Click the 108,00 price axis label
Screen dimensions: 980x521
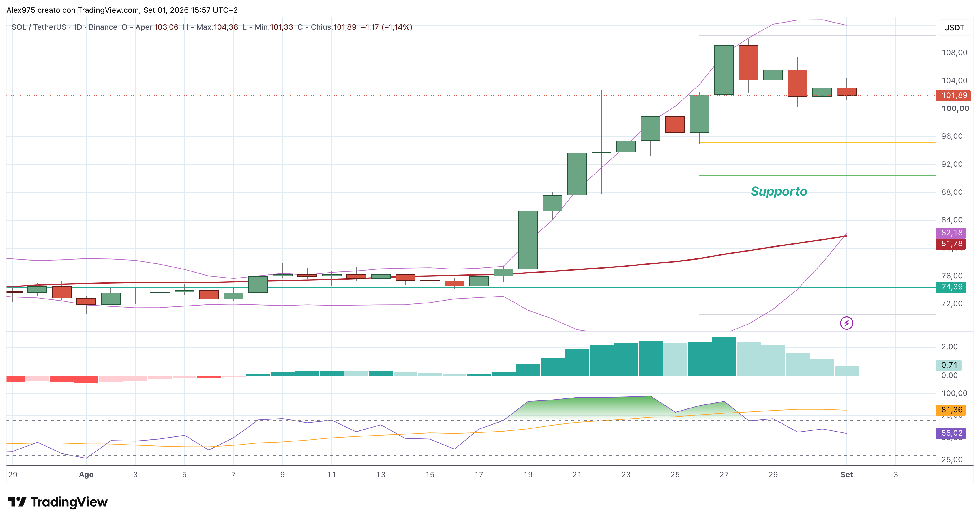[x=954, y=53]
